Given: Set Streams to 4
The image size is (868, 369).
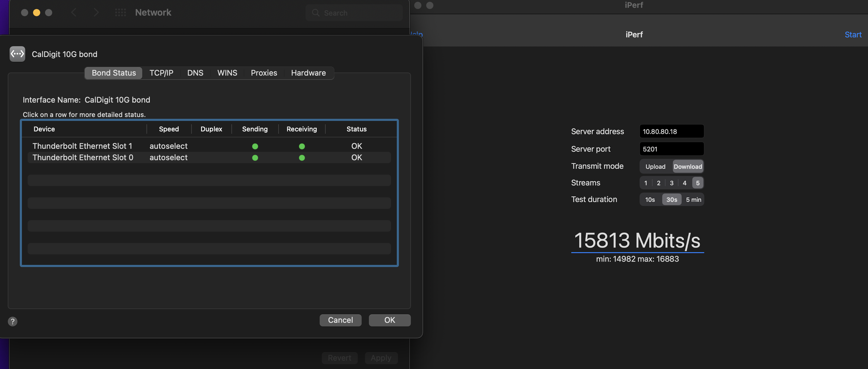Looking at the screenshot, I should pos(684,183).
